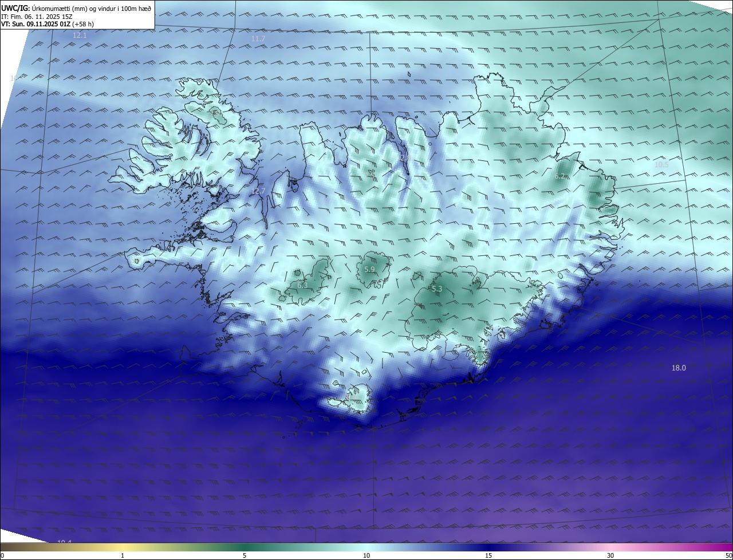733x560 pixels.
Task: Click the 18.0 value label
Action: pyautogui.click(x=679, y=368)
